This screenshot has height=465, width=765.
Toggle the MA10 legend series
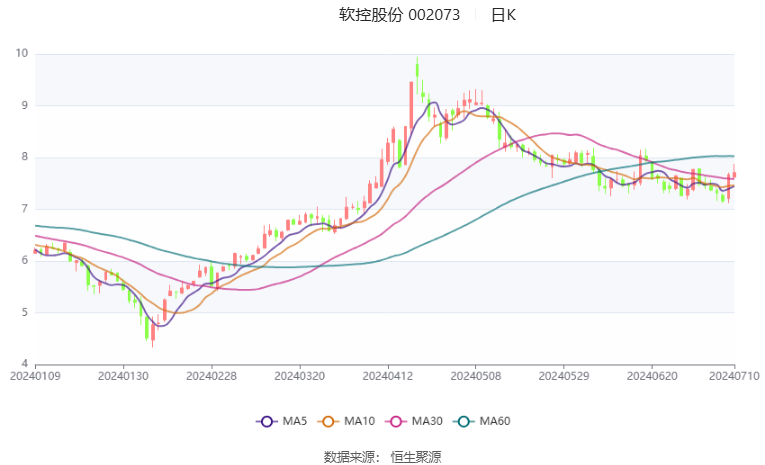point(346,421)
